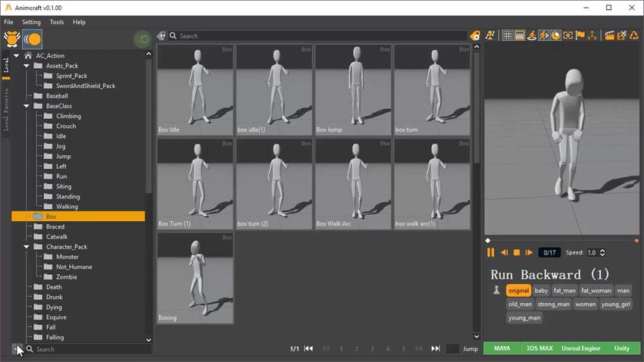Open the Tools menu
This screenshot has width=644, height=362.
pyautogui.click(x=57, y=22)
